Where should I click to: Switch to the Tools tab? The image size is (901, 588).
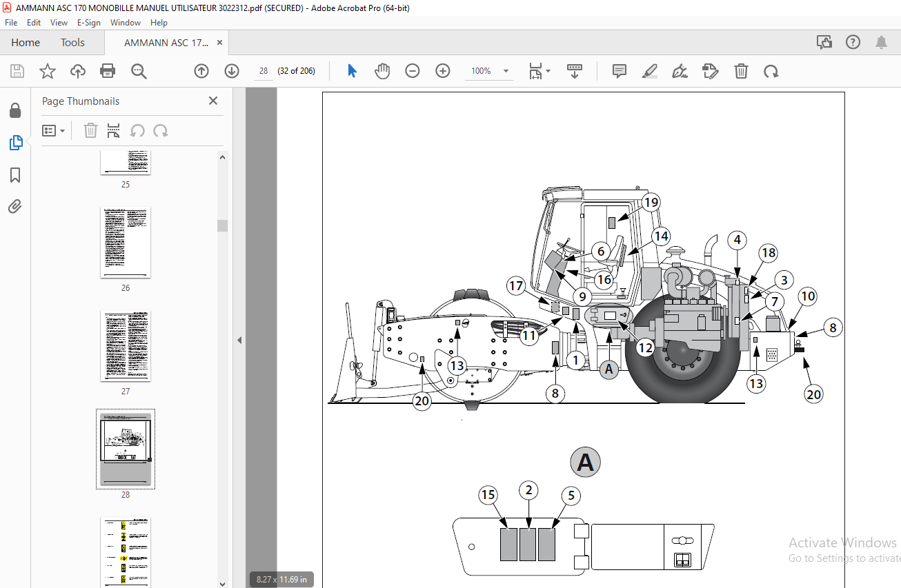[x=72, y=43]
